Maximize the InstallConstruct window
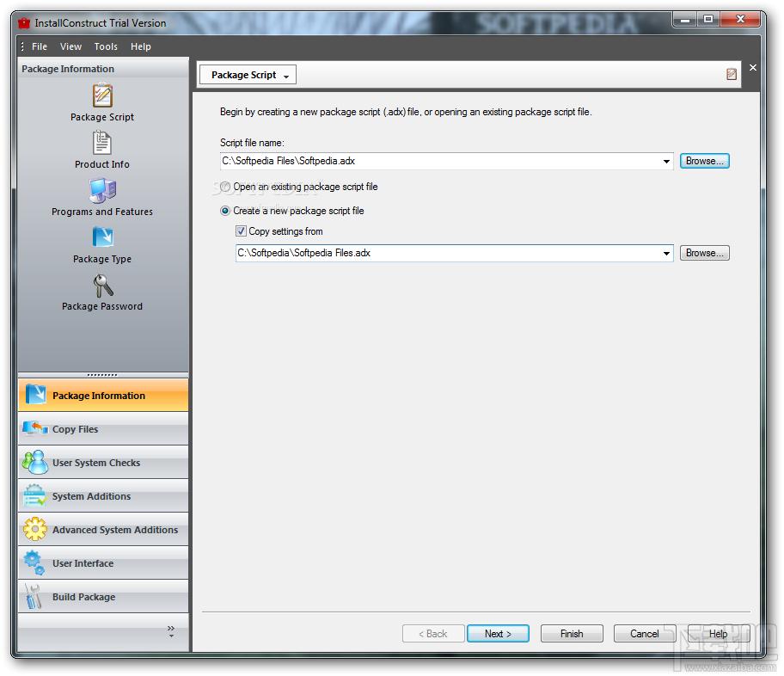 pos(707,20)
